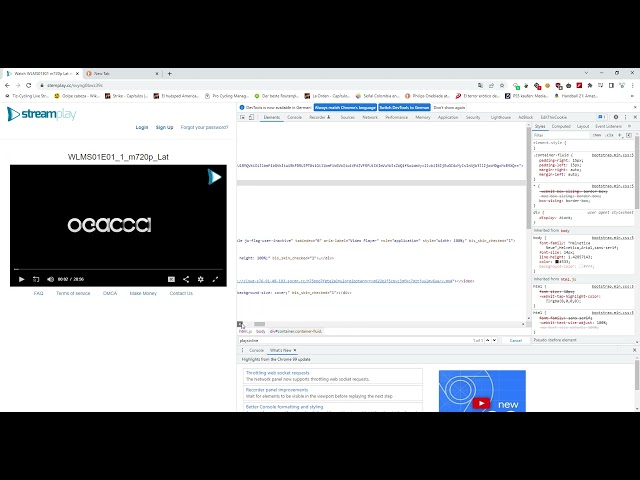Switch to the Computed styles tab

(x=561, y=127)
